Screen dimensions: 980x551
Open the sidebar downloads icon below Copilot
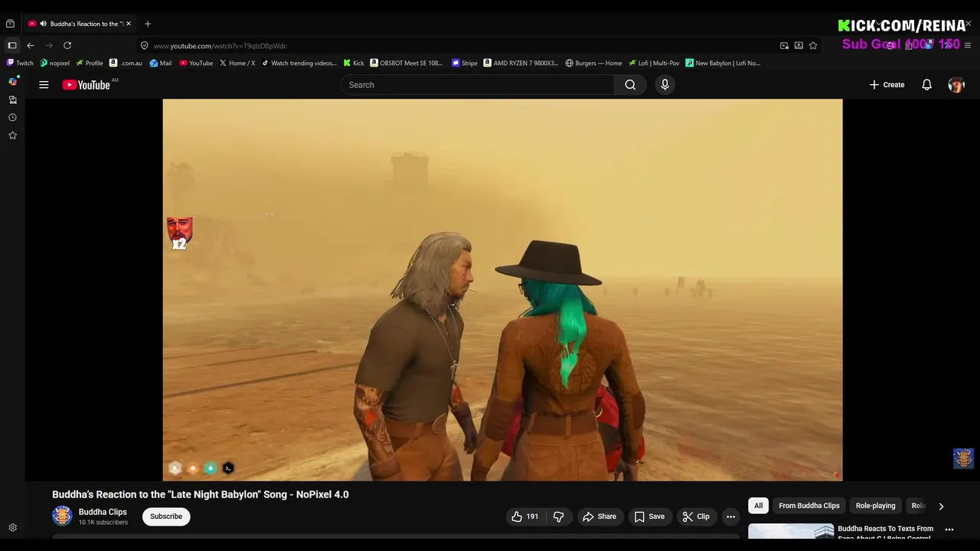tap(12, 99)
